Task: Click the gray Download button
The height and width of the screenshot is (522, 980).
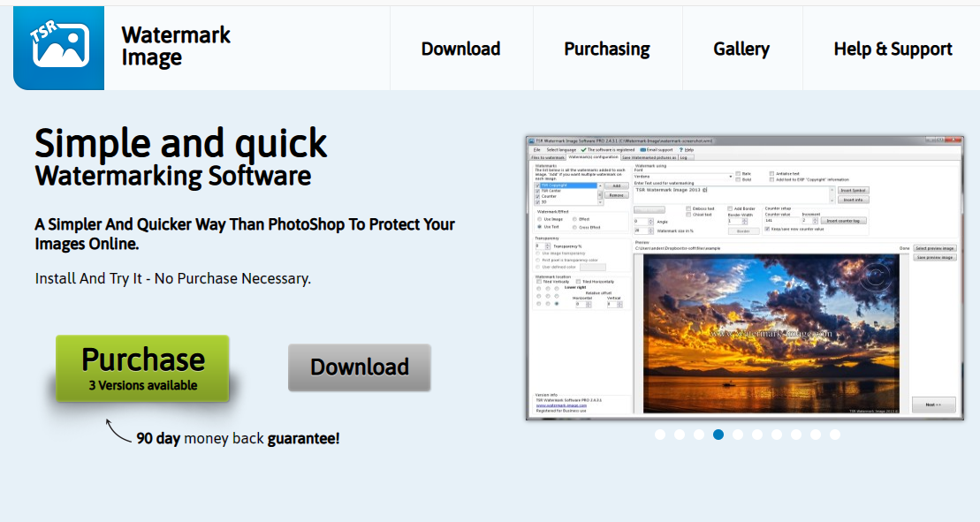Action: pos(360,367)
